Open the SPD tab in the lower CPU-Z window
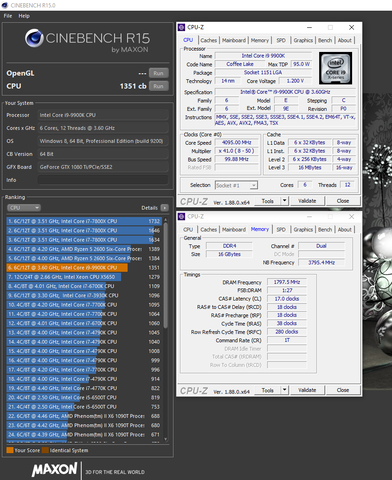This screenshot has height=480, width=392. click(x=281, y=229)
